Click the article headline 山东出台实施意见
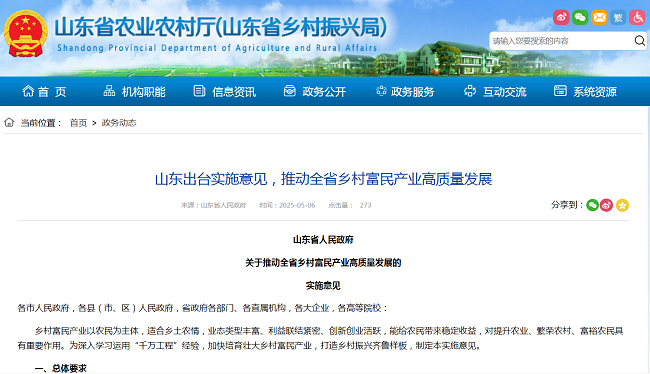This screenshot has height=374, width=650. click(x=323, y=179)
